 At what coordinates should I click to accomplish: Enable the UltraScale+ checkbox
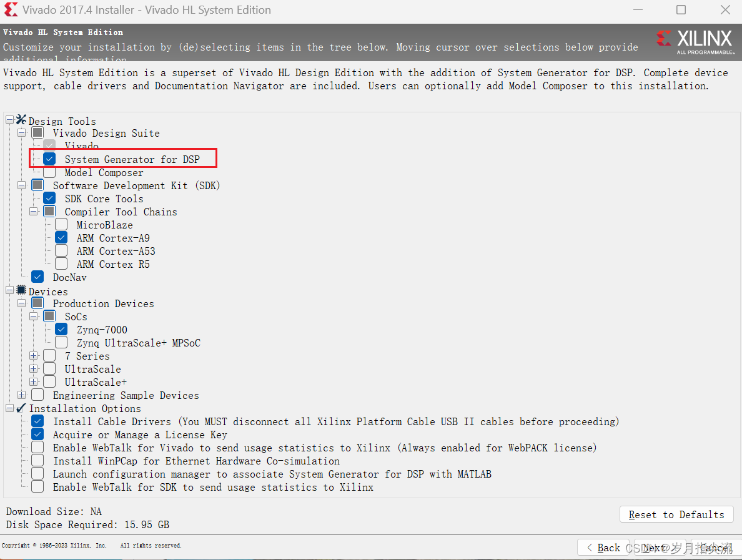pos(49,381)
